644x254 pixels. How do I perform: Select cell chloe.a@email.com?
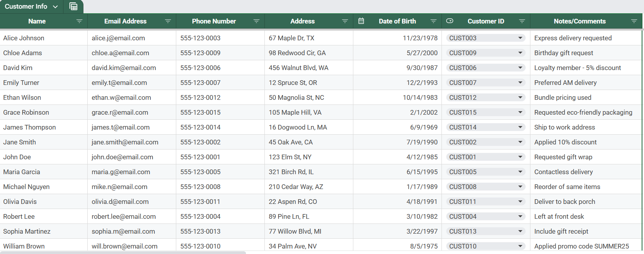click(132, 53)
